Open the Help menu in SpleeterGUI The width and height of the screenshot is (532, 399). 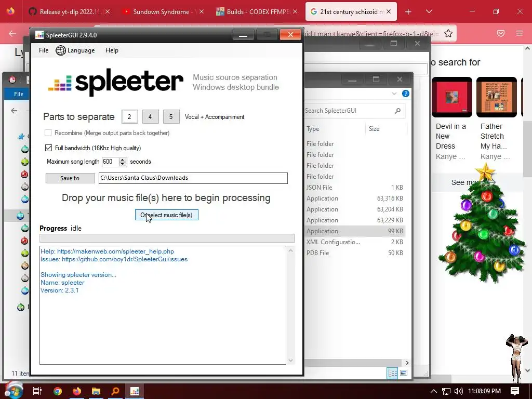coord(112,50)
